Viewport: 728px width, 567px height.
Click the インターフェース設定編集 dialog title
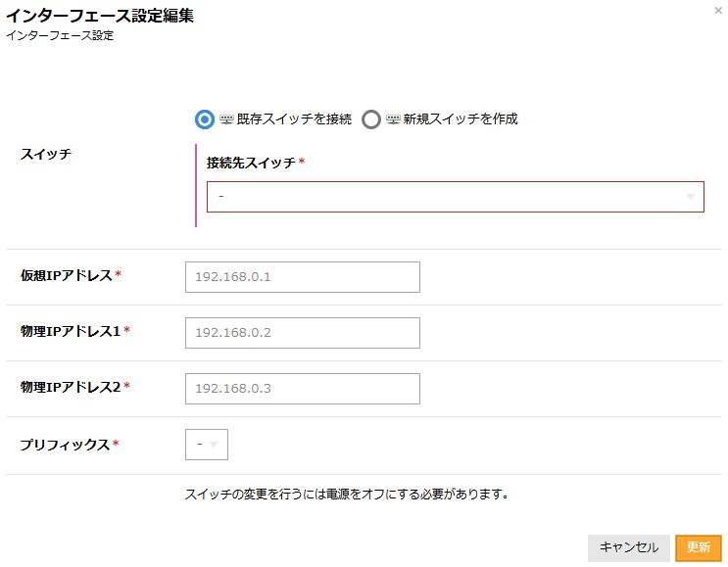click(x=99, y=17)
